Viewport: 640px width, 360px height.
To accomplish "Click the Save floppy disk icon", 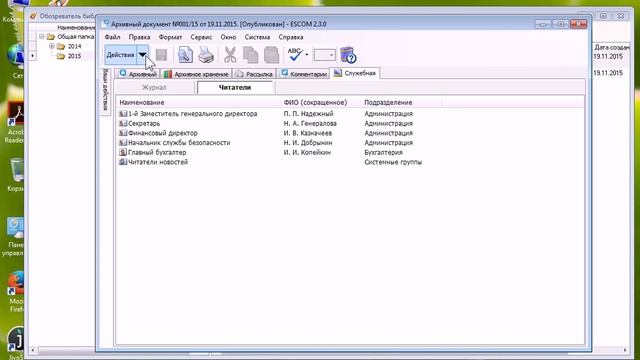I will (162, 55).
